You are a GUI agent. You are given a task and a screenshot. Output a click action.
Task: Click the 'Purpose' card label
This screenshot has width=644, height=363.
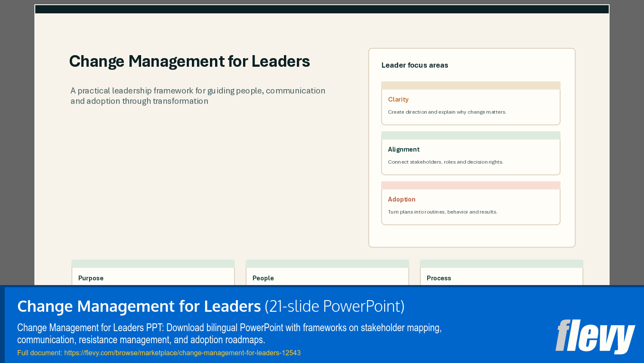(x=91, y=278)
